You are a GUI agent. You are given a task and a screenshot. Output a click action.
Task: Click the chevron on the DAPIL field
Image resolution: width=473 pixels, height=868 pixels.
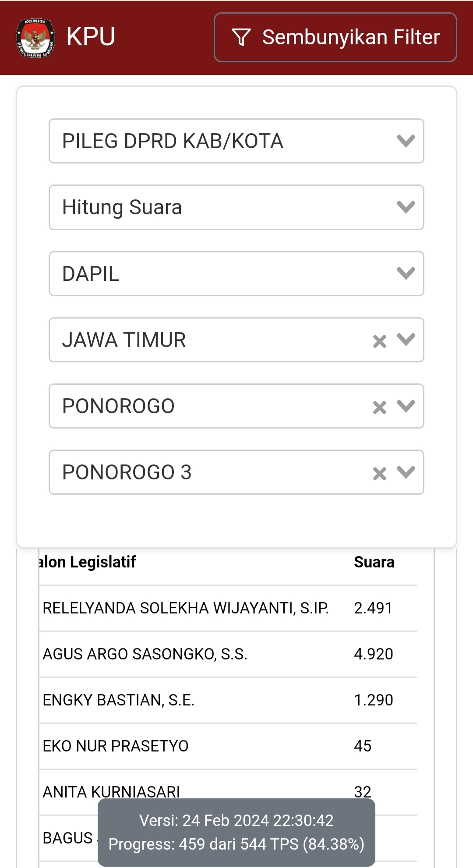click(x=405, y=273)
